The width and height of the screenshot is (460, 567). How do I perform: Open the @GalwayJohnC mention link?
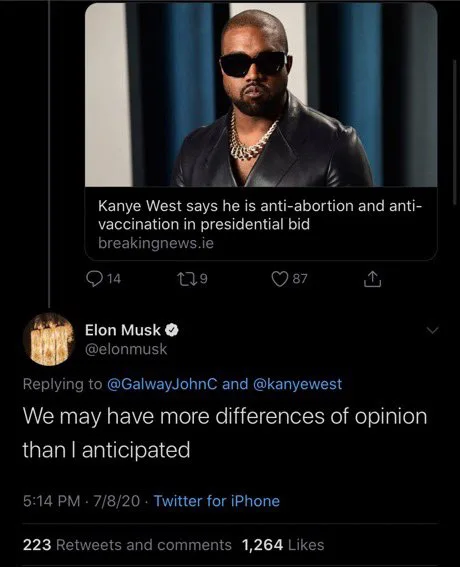162,384
